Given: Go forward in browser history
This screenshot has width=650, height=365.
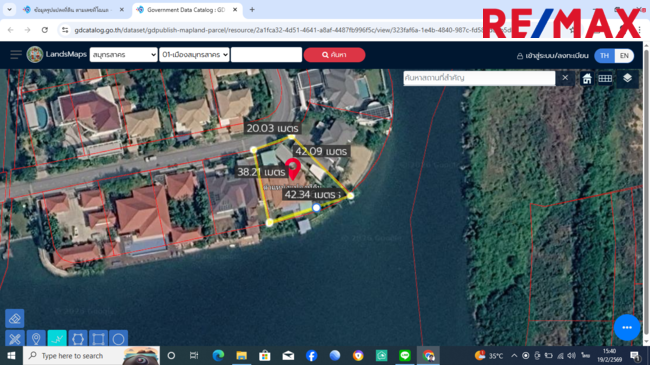Looking at the screenshot, I should point(27,30).
